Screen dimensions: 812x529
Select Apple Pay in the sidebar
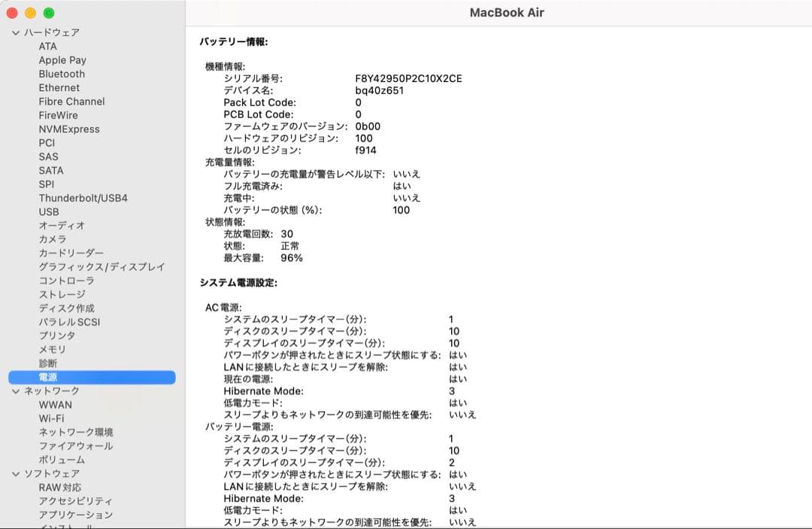tap(62, 60)
